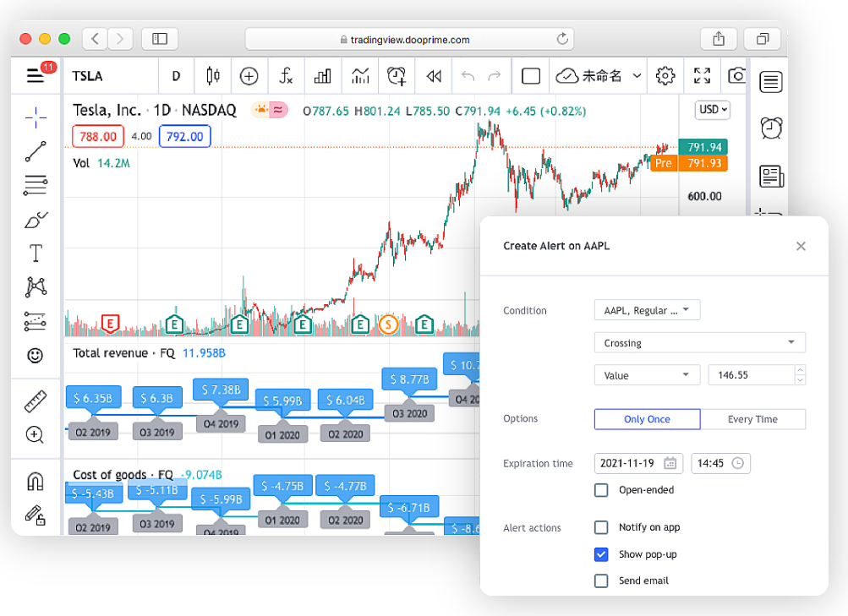The height and width of the screenshot is (616, 848).
Task: Open indicator templates icon
Action: [360, 76]
